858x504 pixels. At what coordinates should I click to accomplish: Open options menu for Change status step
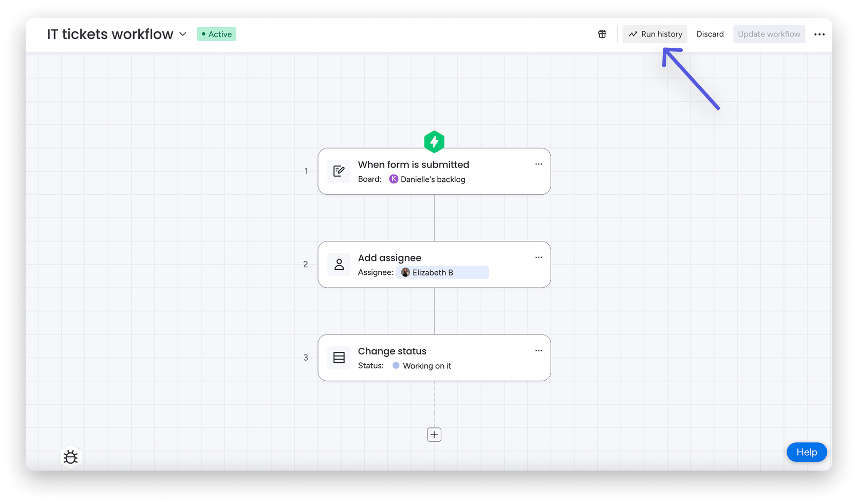click(x=538, y=351)
